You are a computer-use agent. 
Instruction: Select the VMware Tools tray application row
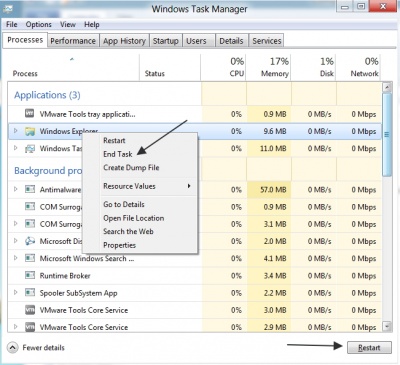[194, 114]
